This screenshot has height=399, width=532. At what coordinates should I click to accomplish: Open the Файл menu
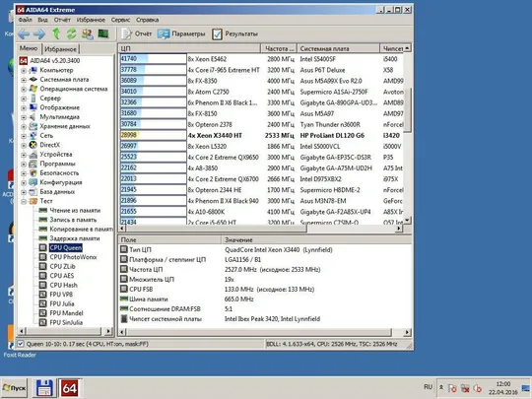pyautogui.click(x=25, y=20)
